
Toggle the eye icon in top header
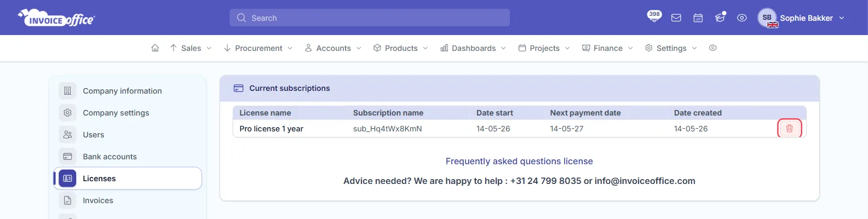(x=742, y=18)
